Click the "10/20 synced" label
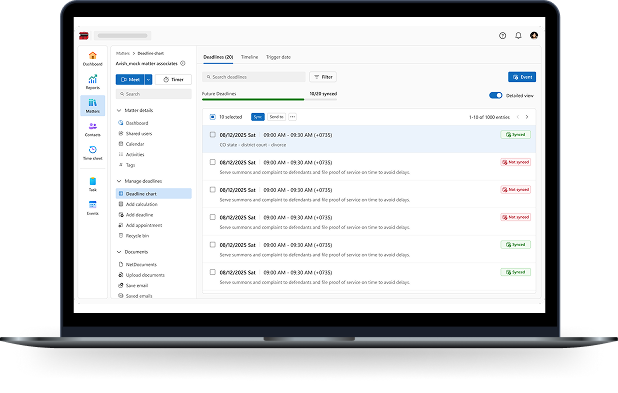The width and height of the screenshot is (618, 393). point(323,94)
